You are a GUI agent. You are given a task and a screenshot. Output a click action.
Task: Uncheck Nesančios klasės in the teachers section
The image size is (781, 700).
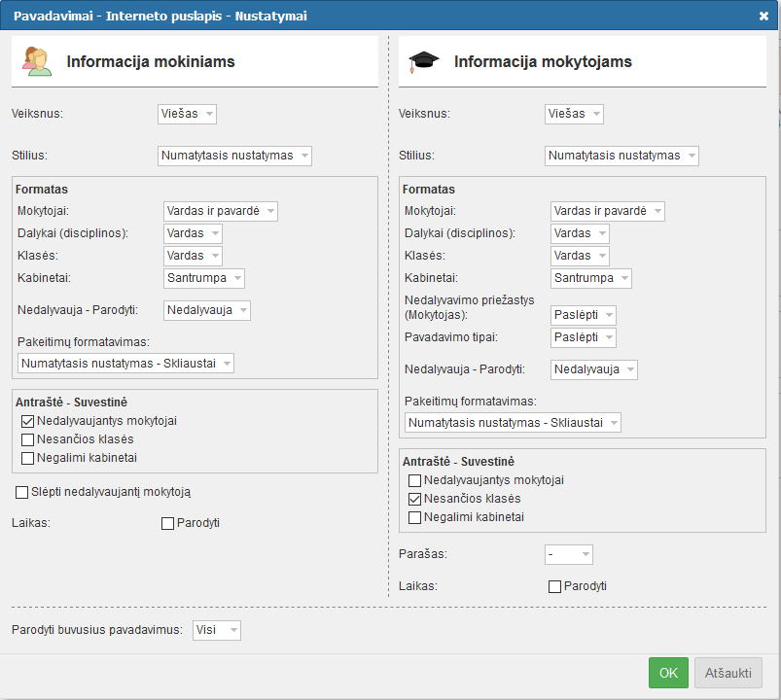(415, 499)
